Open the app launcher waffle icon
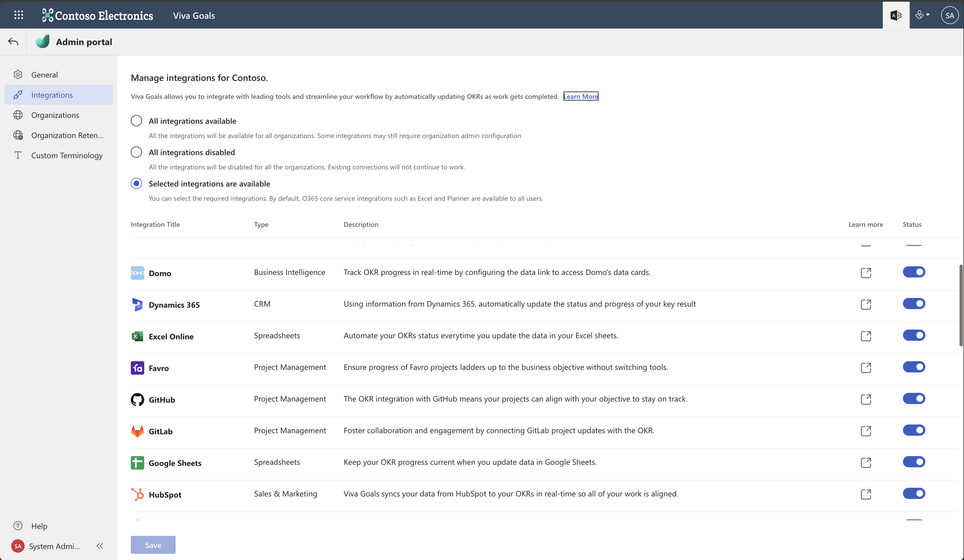964x560 pixels. (x=18, y=15)
